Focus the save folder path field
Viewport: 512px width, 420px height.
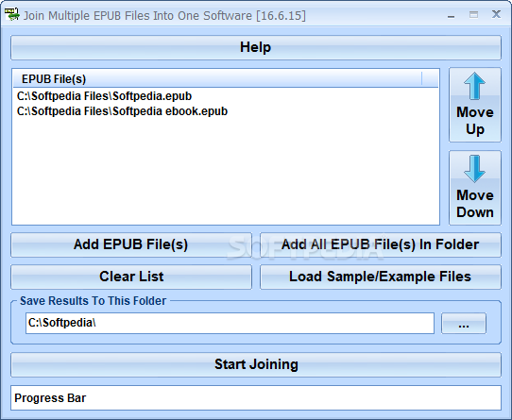[x=230, y=323]
